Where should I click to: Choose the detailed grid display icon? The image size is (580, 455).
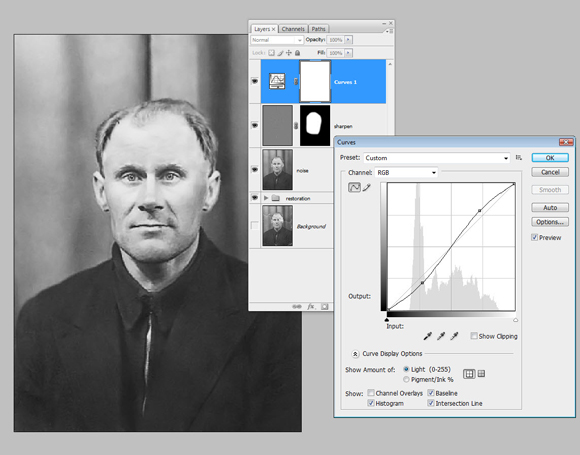(x=481, y=374)
